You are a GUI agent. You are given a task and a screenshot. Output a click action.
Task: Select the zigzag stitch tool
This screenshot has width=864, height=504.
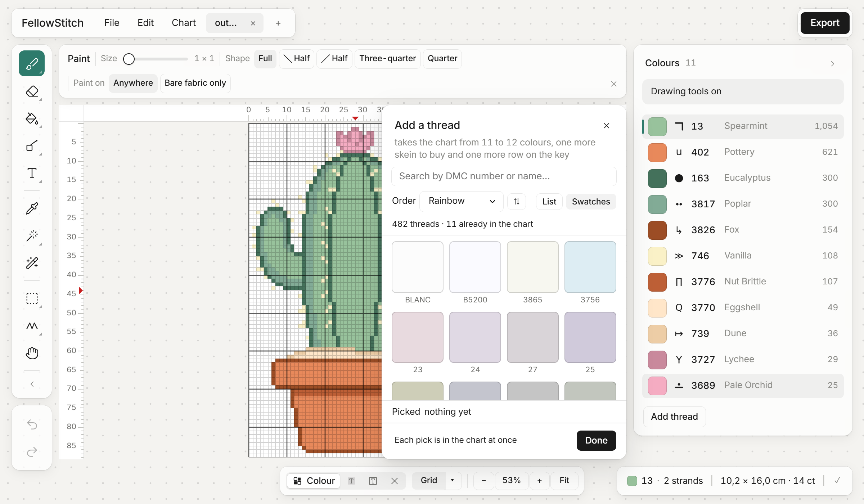pyautogui.click(x=32, y=326)
